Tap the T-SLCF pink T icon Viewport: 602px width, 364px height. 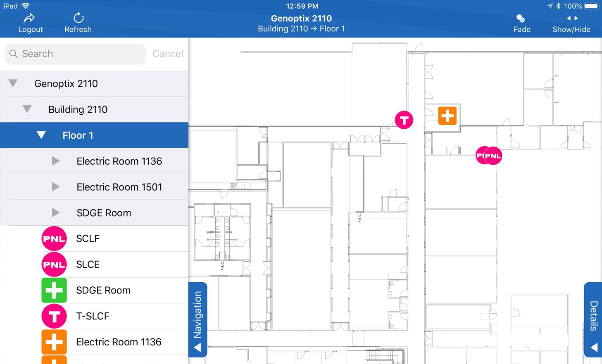pos(54,316)
